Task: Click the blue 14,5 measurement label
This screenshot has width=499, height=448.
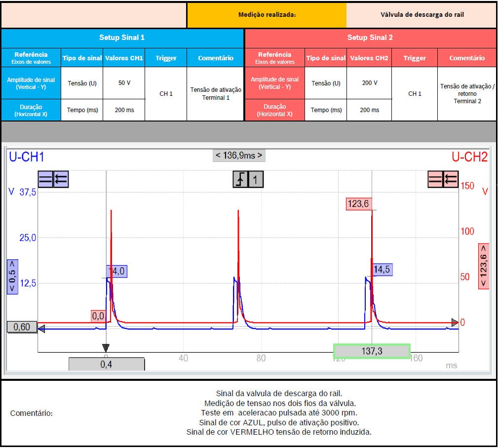Action: tap(382, 270)
